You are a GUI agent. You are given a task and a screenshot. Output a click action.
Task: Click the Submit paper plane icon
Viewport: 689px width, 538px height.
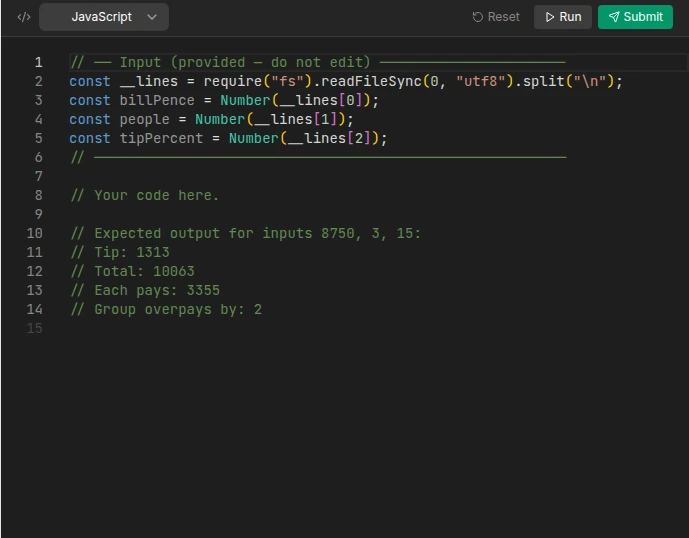614,17
